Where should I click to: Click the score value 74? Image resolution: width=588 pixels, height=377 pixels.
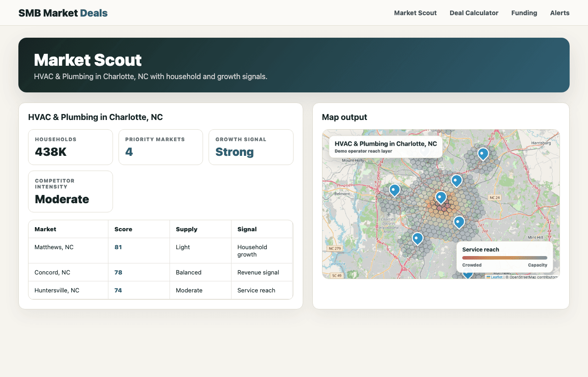[x=118, y=290]
